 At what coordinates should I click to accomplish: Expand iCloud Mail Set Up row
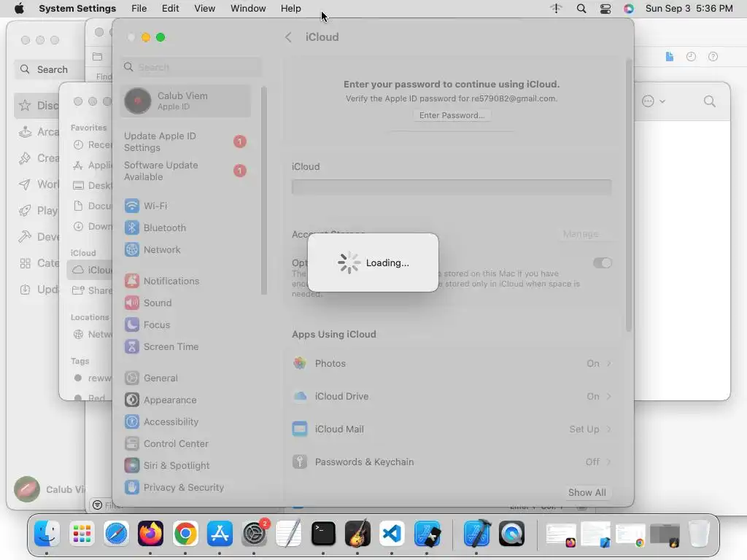tap(452, 429)
